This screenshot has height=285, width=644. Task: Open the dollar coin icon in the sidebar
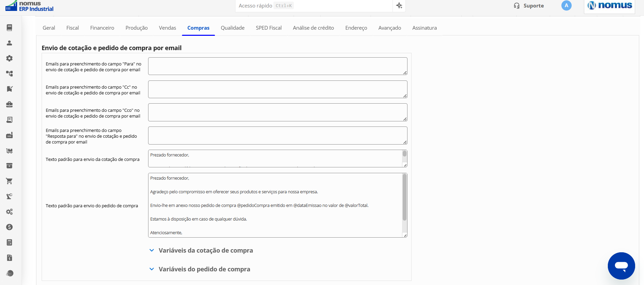pos(10,227)
